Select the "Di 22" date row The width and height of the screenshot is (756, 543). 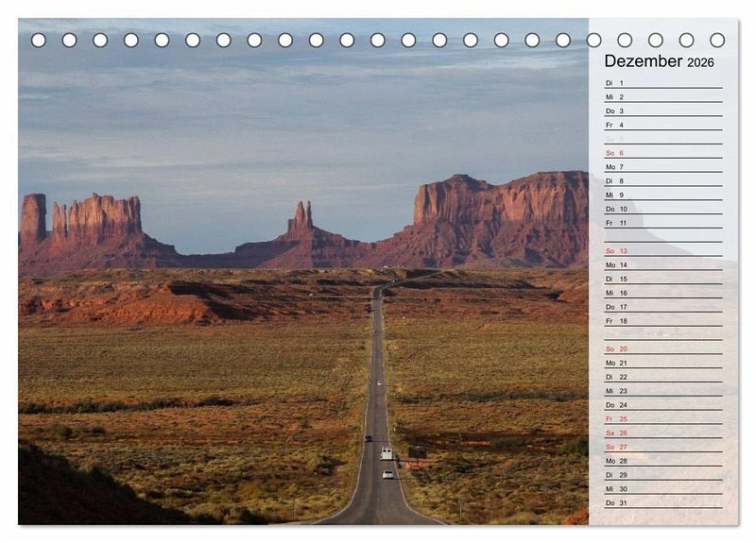663,377
